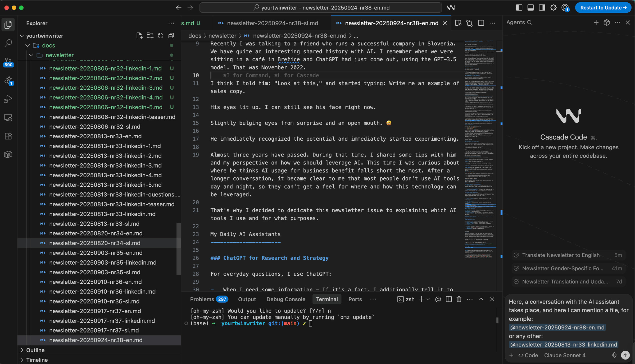Collapse all folders in Explorer
Viewport: 635px width, 364px height.
171,36
